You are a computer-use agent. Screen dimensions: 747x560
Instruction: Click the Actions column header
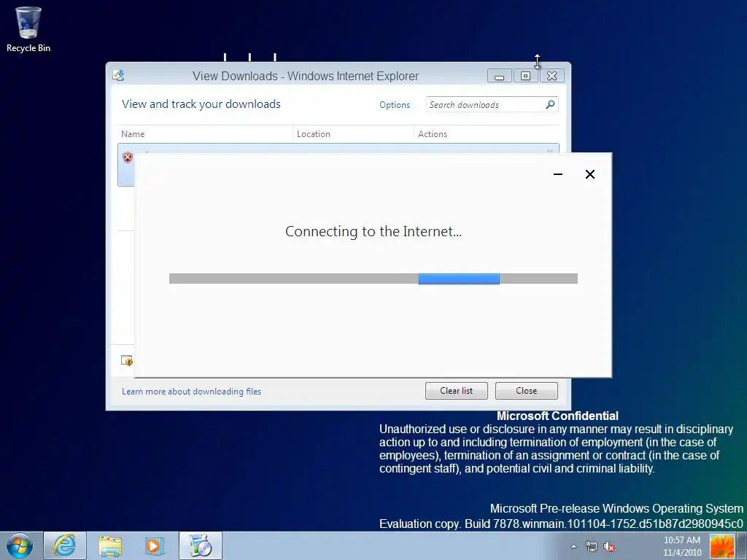[487, 134]
